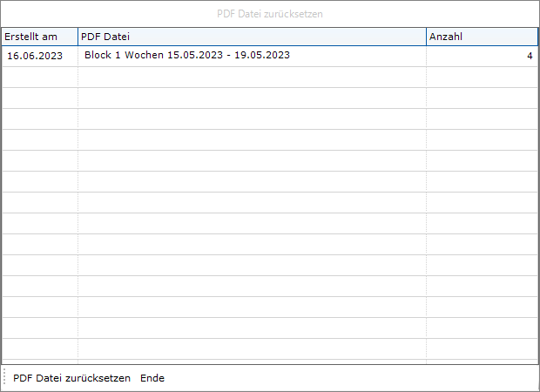Click divider between 'Erstellt am' and 'PDF Datei' headers
This screenshot has width=540, height=392.
(x=78, y=37)
